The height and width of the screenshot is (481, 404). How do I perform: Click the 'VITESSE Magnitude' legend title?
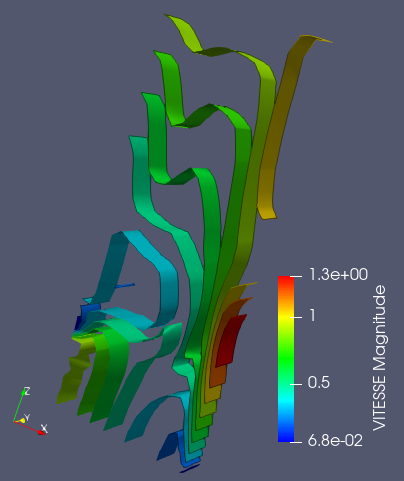click(x=379, y=358)
